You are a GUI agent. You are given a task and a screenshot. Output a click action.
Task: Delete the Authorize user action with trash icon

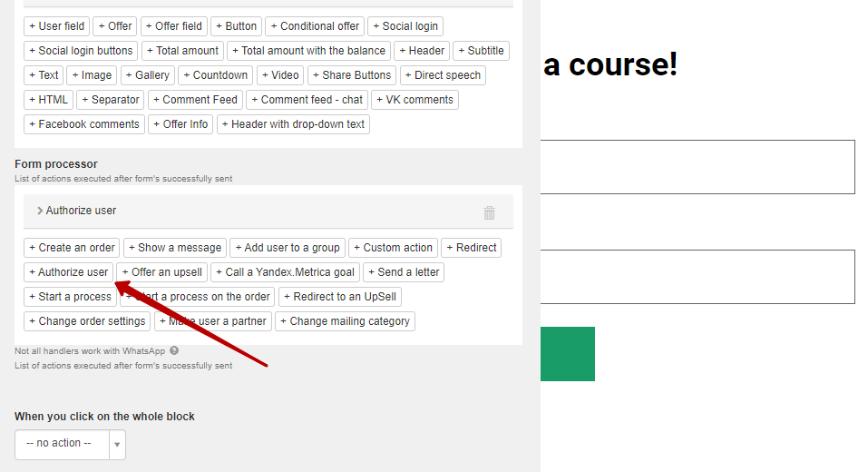[x=489, y=212]
